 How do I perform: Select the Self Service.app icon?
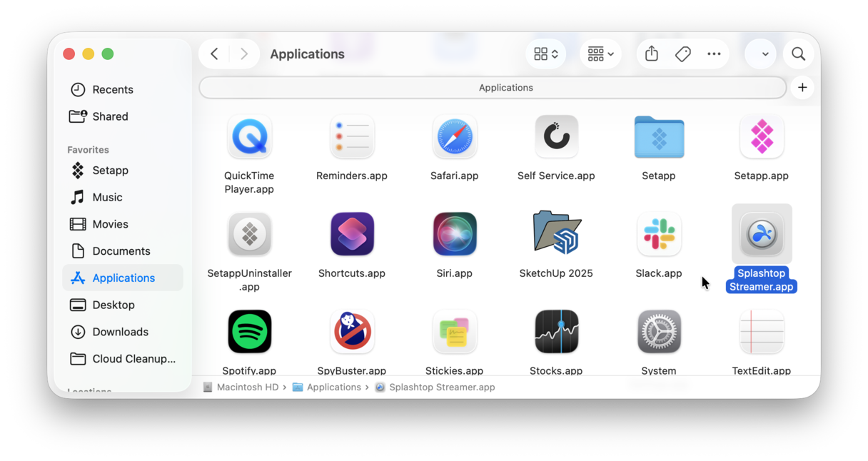[x=557, y=136]
